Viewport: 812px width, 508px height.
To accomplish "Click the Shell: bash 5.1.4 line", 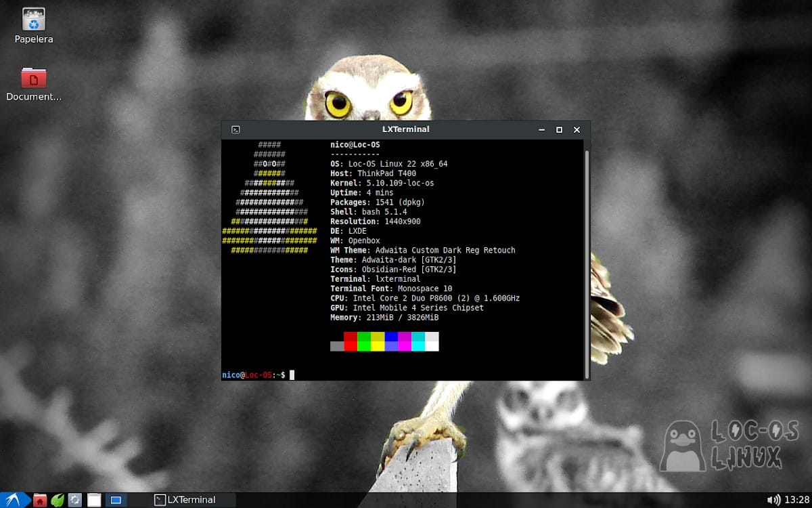I will coord(369,212).
